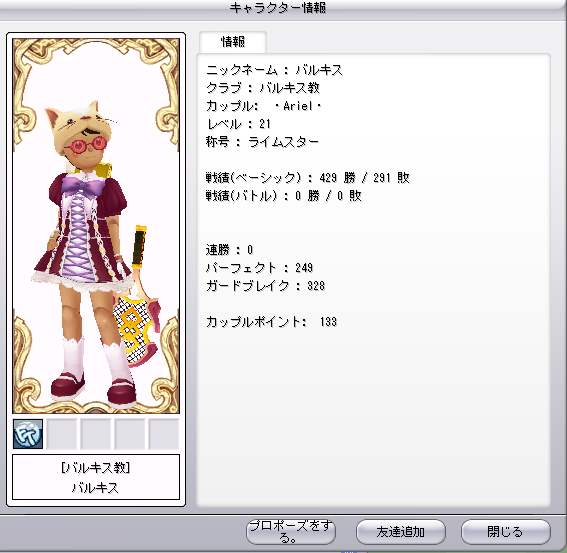Viewport: 567px width, 553px height.
Task: Click the FT badge icon below the portrait
Action: pyautogui.click(x=28, y=434)
